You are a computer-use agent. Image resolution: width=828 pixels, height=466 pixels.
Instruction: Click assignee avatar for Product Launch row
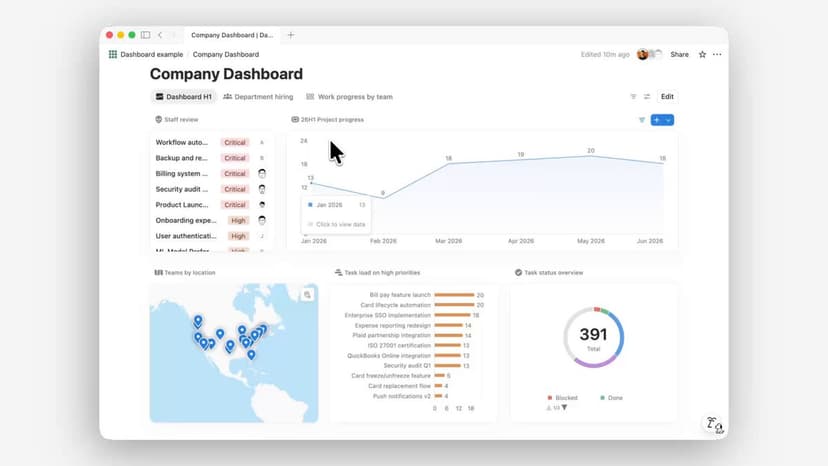262,204
